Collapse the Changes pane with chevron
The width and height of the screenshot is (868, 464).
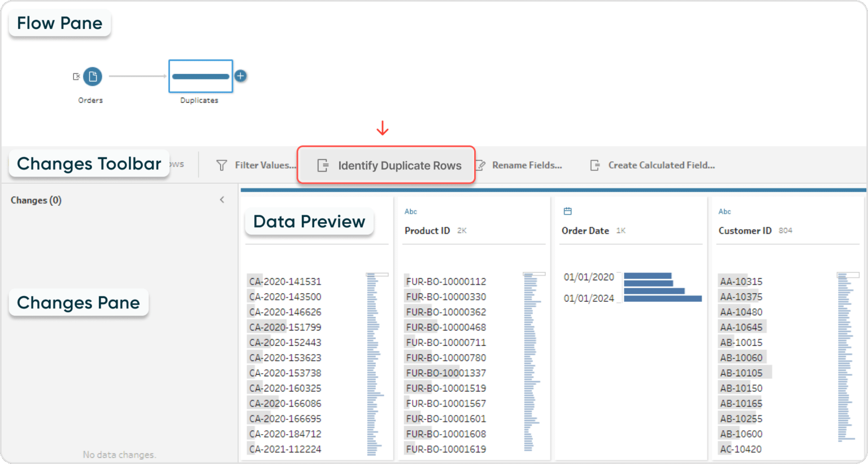coord(222,200)
